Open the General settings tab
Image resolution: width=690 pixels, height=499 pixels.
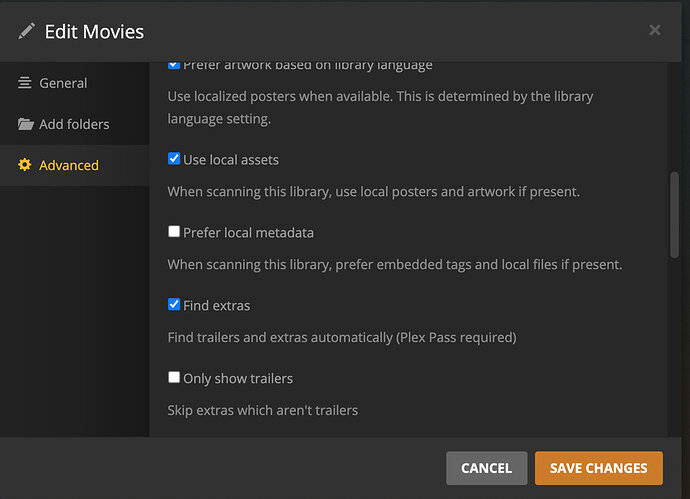pos(63,83)
